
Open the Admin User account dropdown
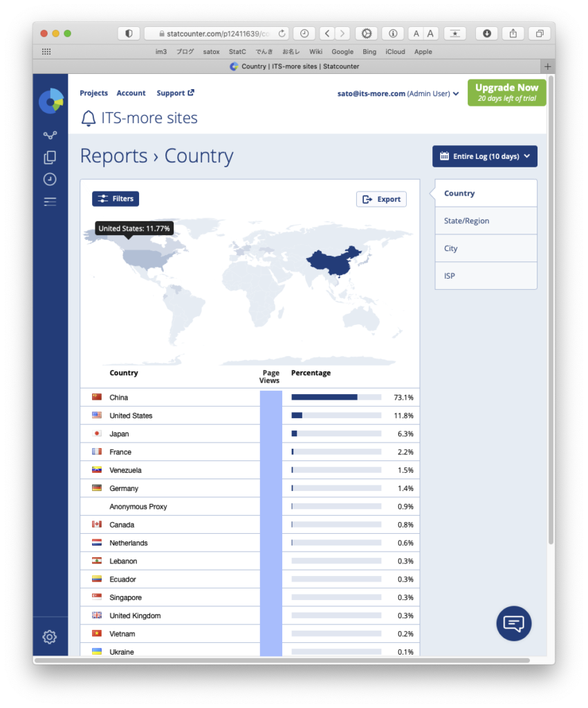(x=397, y=93)
